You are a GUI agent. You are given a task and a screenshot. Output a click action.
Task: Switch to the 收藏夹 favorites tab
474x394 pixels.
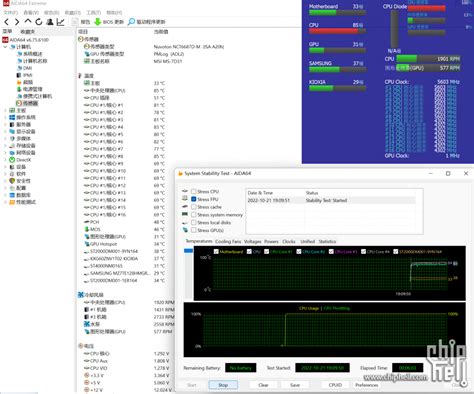coord(28,32)
